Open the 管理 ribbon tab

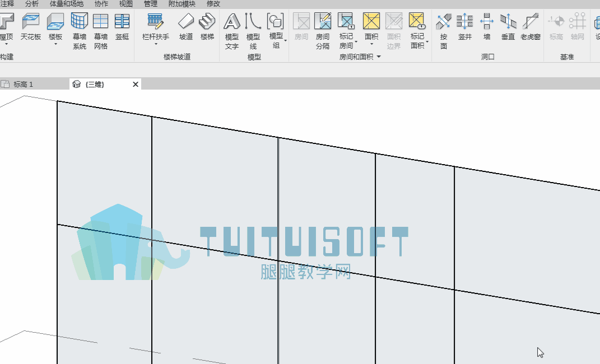[x=150, y=4]
